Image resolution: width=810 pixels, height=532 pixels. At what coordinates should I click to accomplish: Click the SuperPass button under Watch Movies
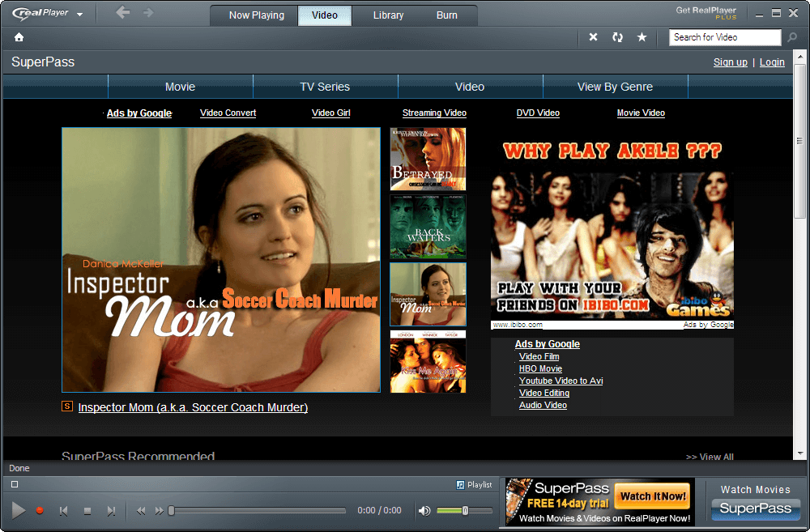click(755, 509)
